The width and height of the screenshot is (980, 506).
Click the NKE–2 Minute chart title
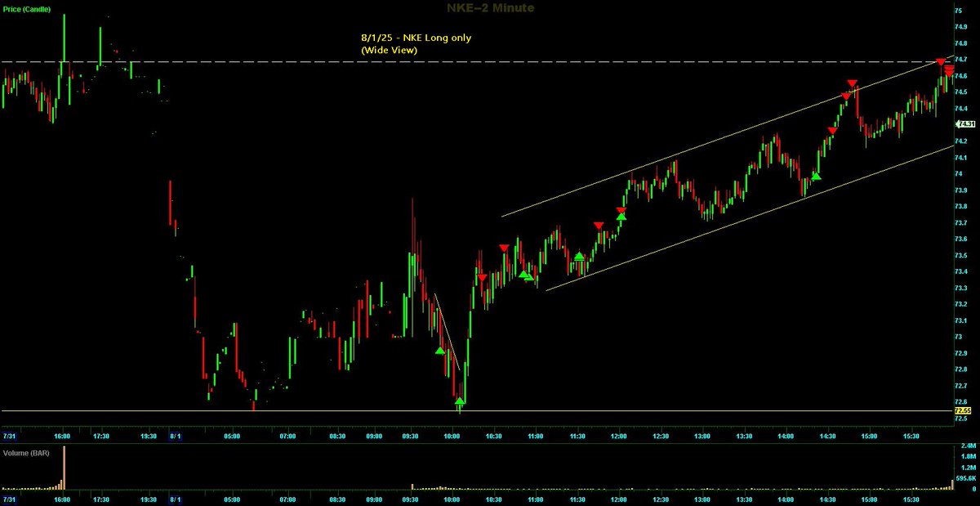489,8
